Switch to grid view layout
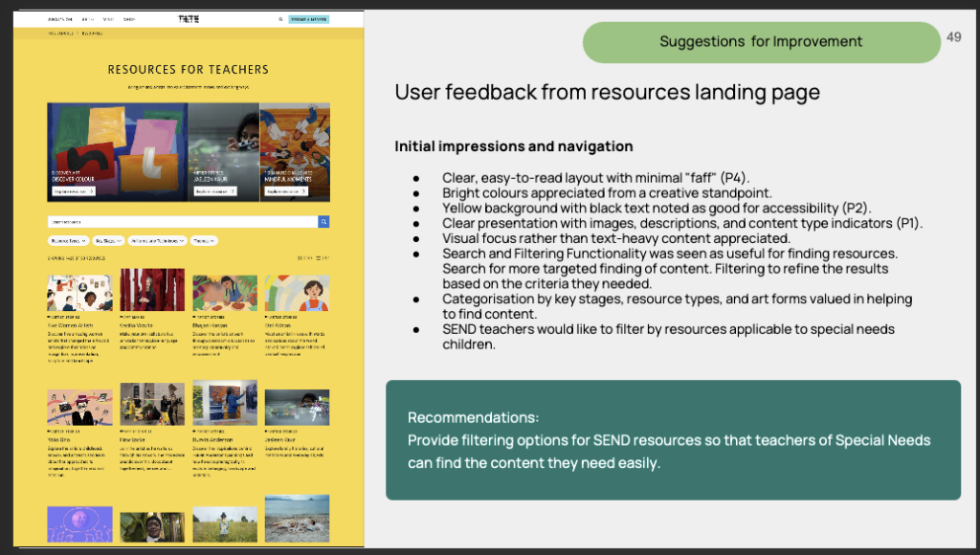Viewport: 980px width, 555px height. click(304, 257)
